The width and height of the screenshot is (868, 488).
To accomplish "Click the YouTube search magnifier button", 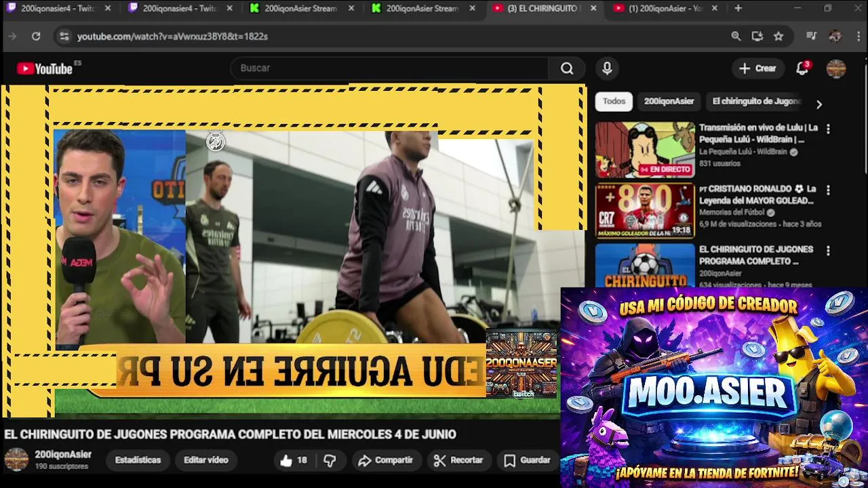I will coord(567,68).
